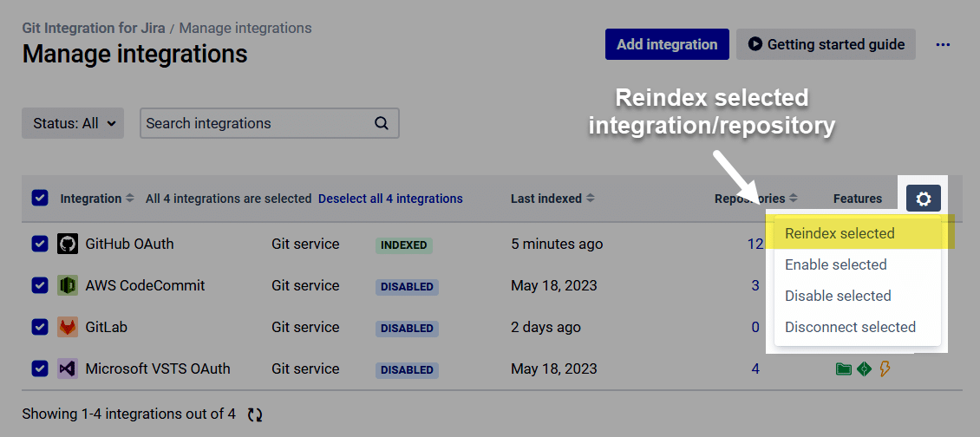Uncheck the GitHub OAuth row checkbox
Image resolution: width=980 pixels, height=437 pixels.
coord(39,244)
